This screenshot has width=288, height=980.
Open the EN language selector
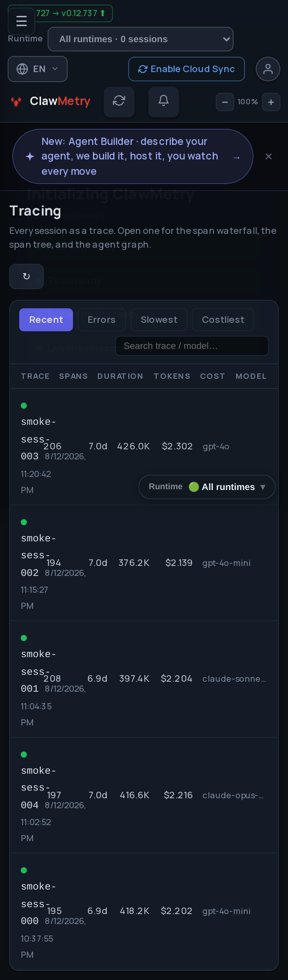[x=38, y=69]
